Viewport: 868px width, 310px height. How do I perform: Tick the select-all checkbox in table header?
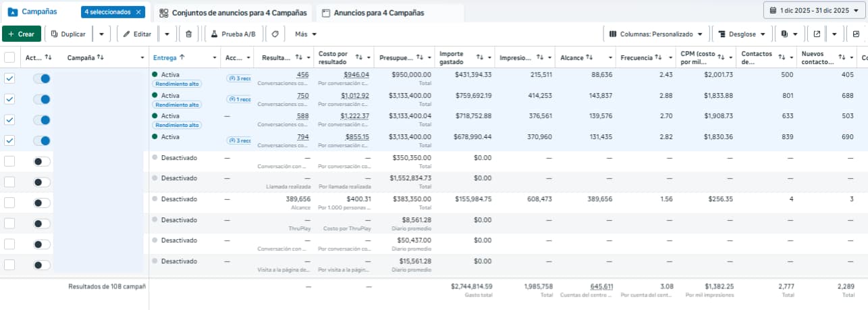click(x=9, y=57)
